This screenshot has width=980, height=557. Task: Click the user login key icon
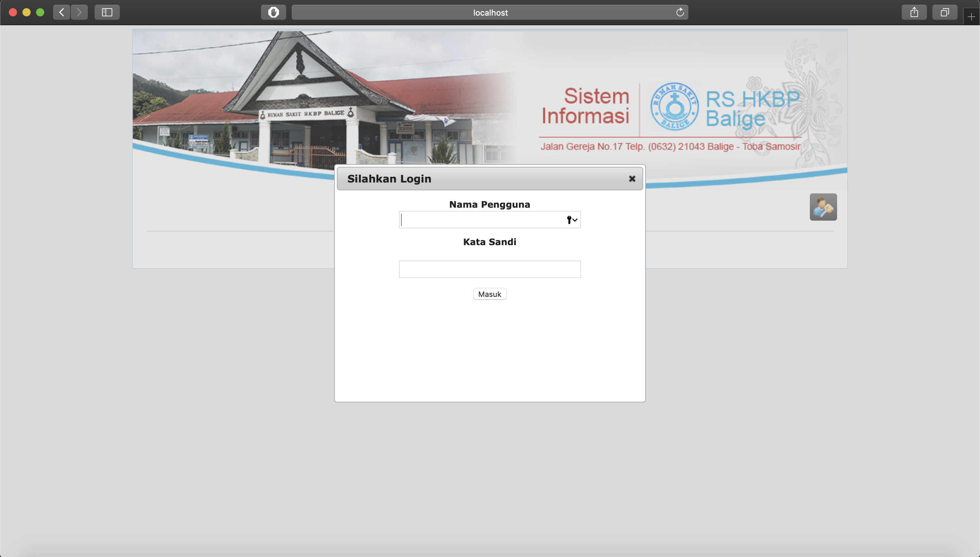(x=823, y=207)
